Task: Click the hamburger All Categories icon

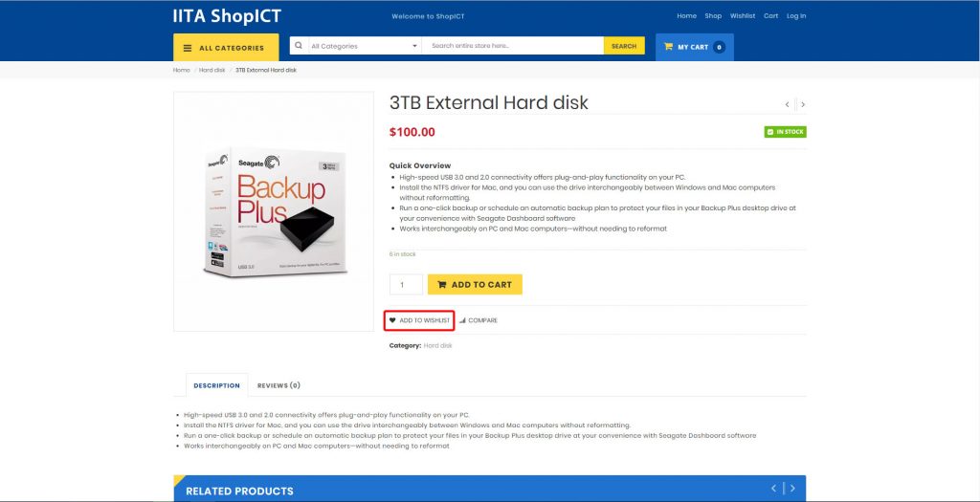Action: click(x=188, y=48)
